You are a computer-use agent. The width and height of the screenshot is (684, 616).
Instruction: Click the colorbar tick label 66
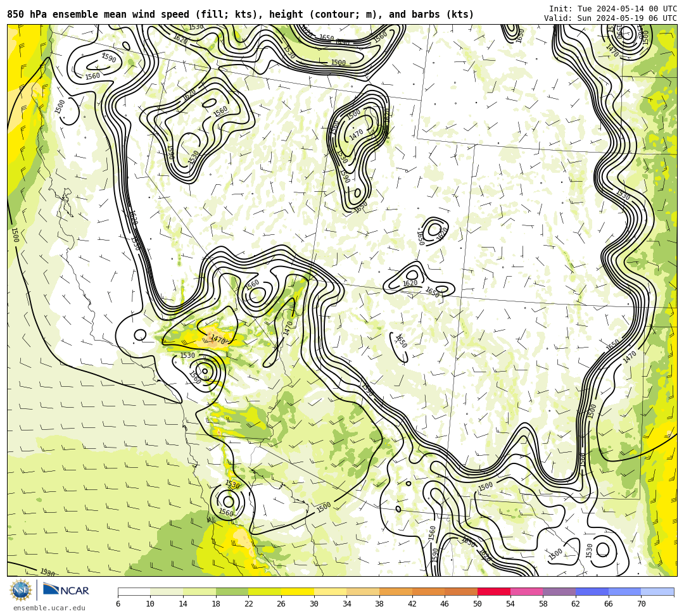tap(609, 604)
